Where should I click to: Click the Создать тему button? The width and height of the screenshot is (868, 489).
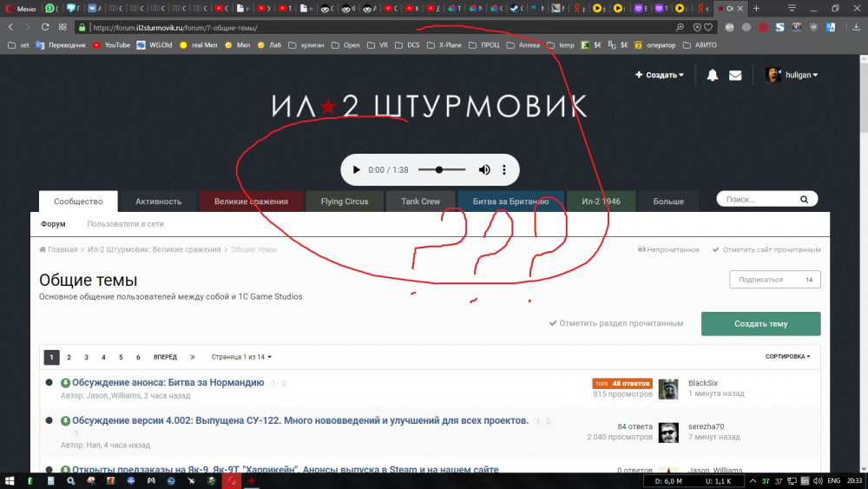[x=760, y=324]
